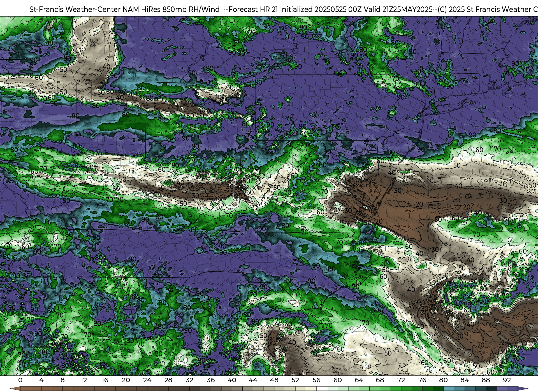
Task: Click the '(C) 2025 St Francis Weather' copyright text
Action: coord(485,10)
